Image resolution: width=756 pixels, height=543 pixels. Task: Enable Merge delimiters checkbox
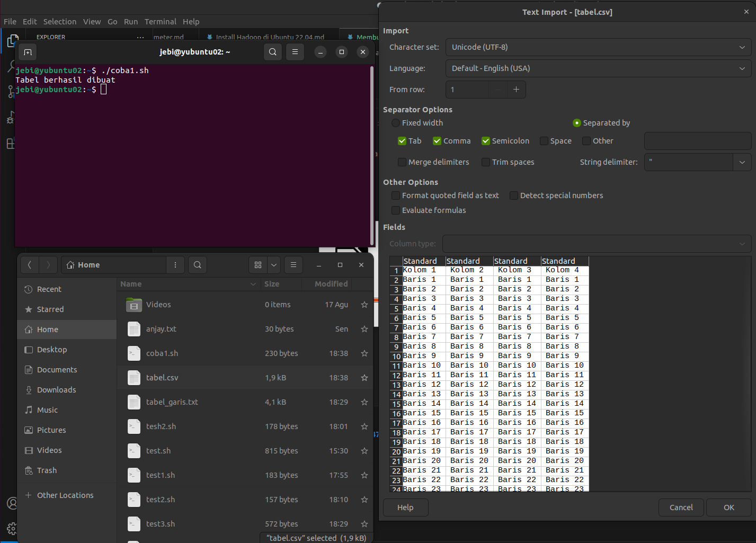pyautogui.click(x=402, y=162)
